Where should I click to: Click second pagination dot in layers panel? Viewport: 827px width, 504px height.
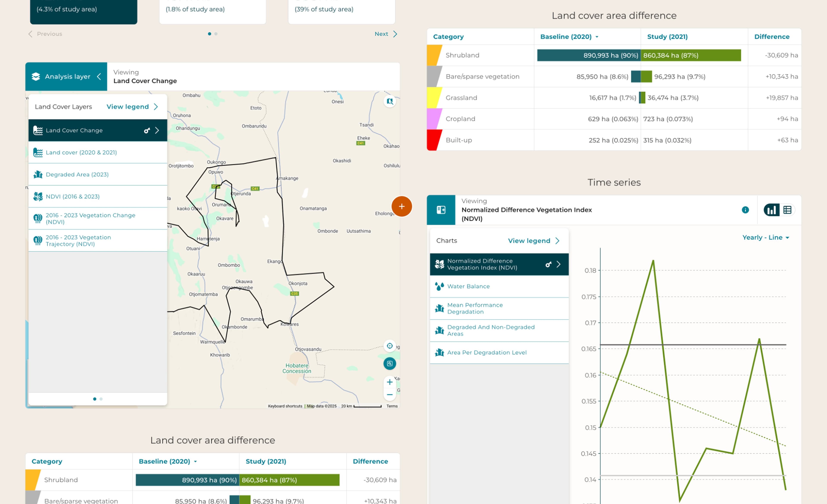(101, 399)
